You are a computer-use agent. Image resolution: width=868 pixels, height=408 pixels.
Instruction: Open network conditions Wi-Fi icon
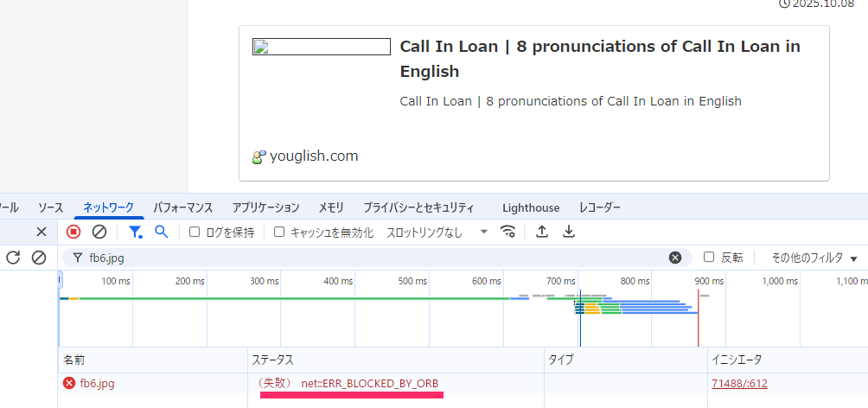coord(508,232)
